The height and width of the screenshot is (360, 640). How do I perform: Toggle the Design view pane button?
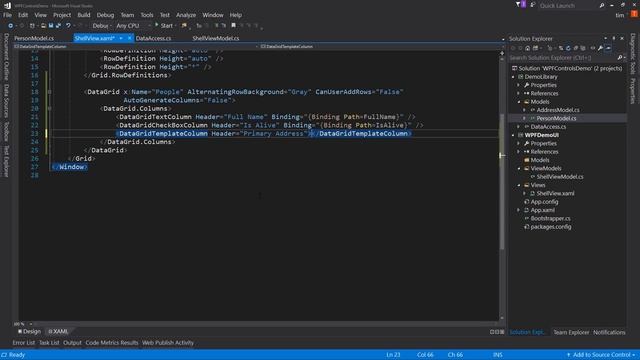point(30,331)
